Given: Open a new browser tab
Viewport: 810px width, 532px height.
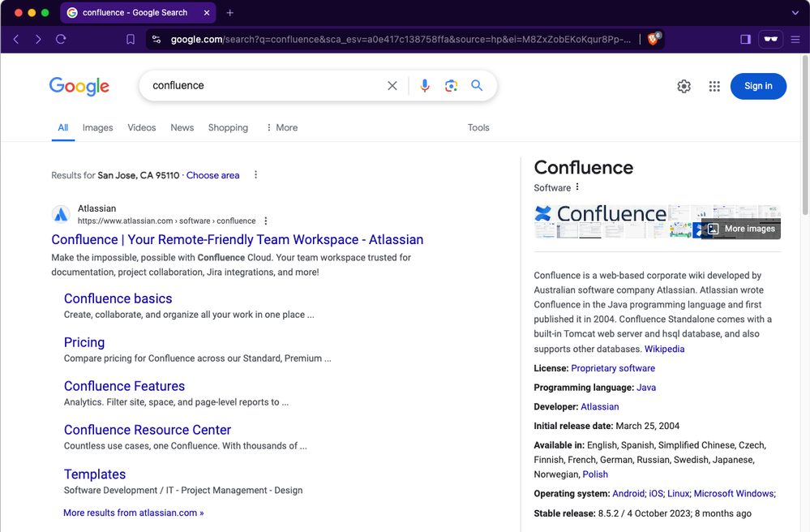Looking at the screenshot, I should (x=230, y=12).
